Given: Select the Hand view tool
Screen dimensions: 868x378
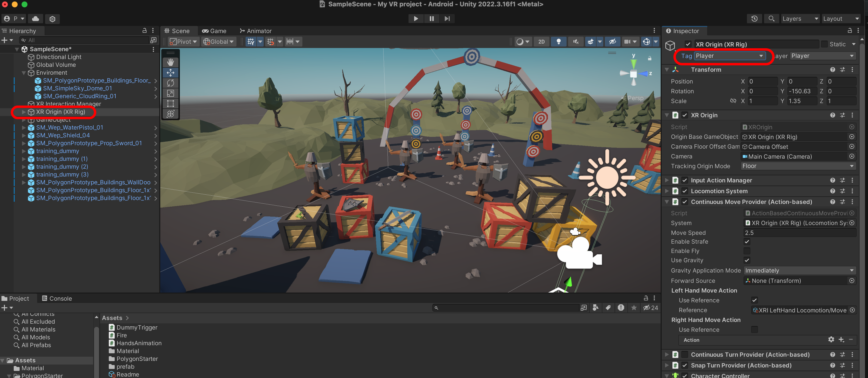Looking at the screenshot, I should [x=171, y=62].
